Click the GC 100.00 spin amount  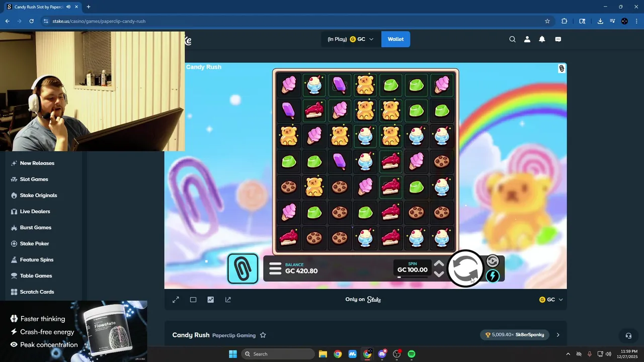[413, 270]
